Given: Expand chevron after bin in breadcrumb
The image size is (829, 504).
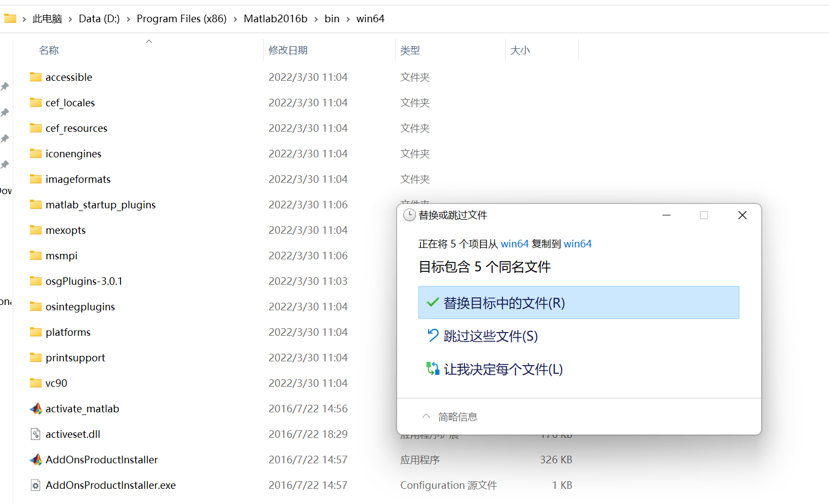Looking at the screenshot, I should coord(348,19).
